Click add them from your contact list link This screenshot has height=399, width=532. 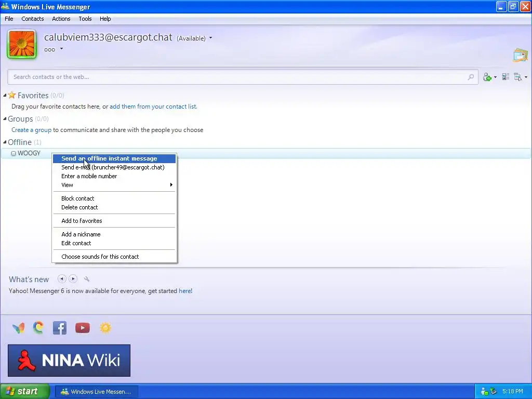click(153, 107)
